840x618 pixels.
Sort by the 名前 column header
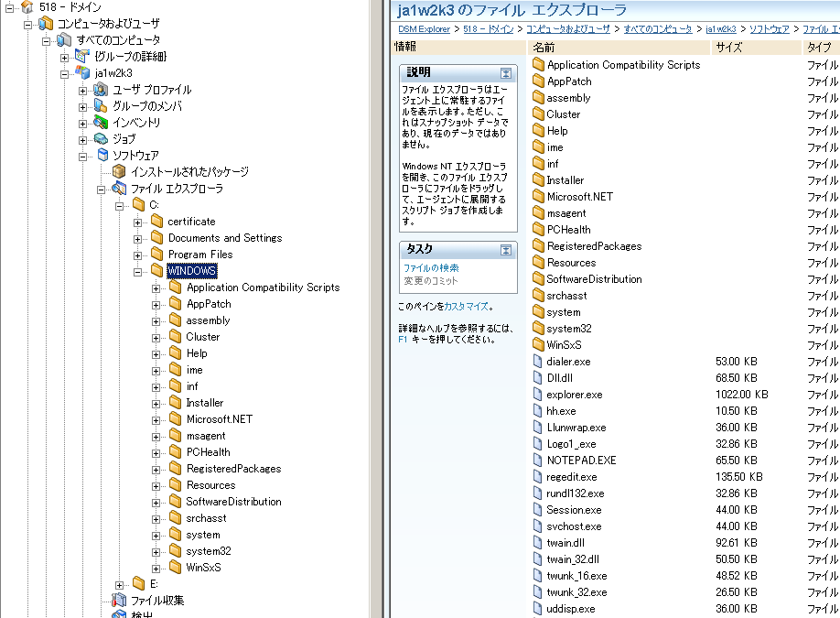pyautogui.click(x=619, y=48)
